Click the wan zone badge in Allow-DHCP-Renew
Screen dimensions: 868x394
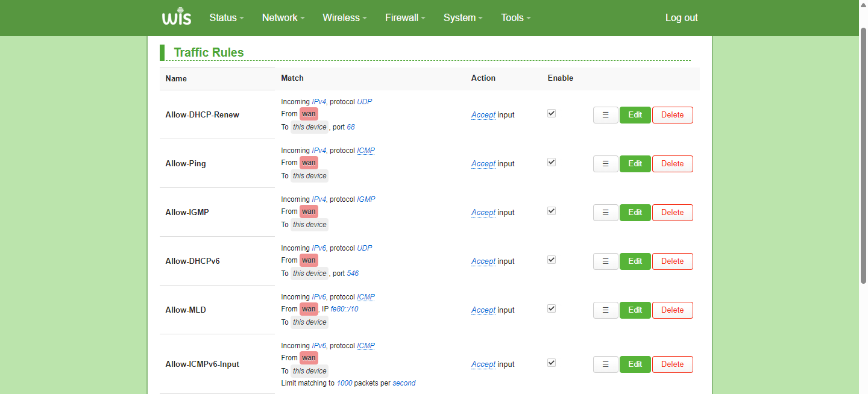(x=309, y=114)
